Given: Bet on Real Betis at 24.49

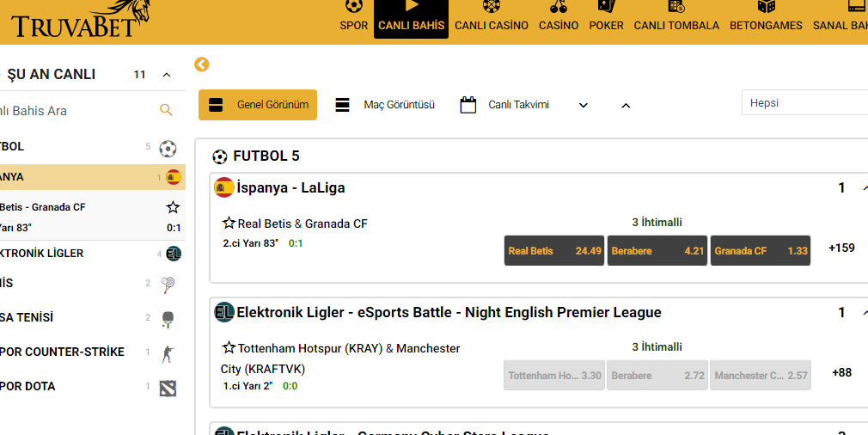Looking at the screenshot, I should pos(554,251).
